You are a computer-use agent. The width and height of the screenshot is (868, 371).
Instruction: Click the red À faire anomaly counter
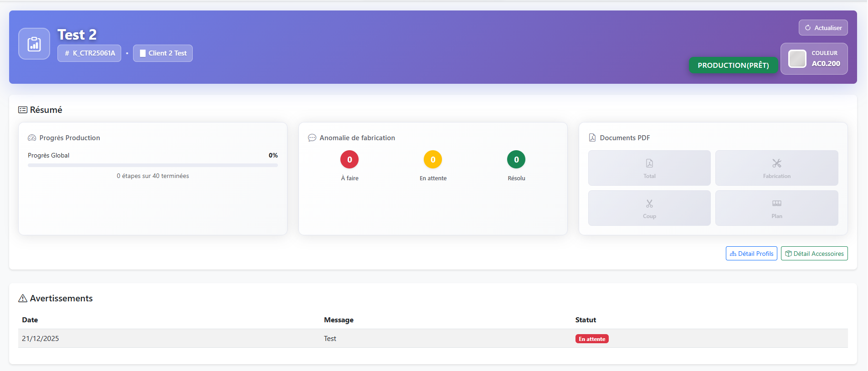pos(349,160)
